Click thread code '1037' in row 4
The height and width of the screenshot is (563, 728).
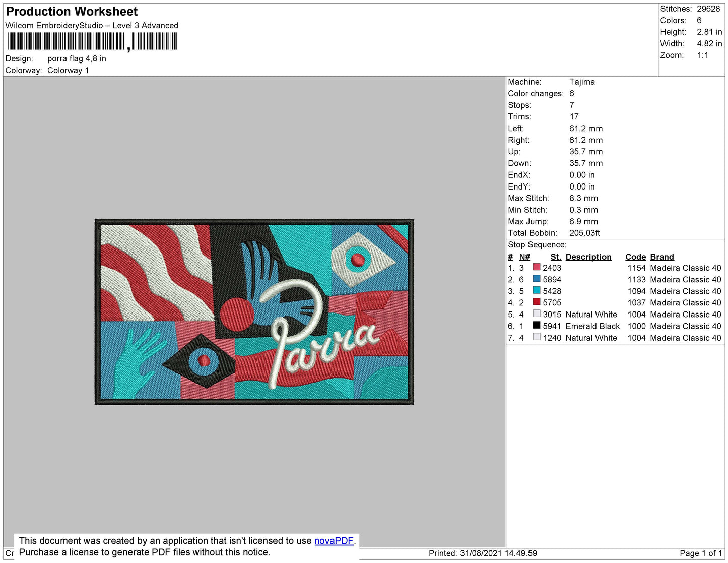[636, 302]
